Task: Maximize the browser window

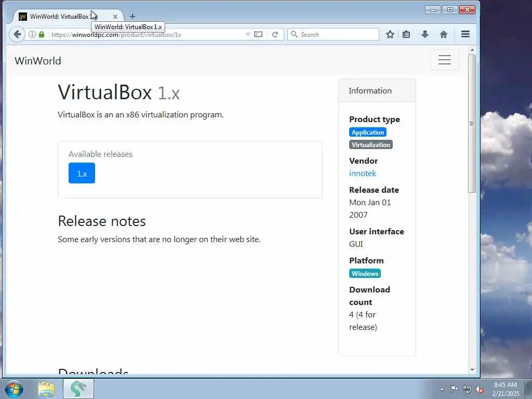Action: pyautogui.click(x=450, y=10)
